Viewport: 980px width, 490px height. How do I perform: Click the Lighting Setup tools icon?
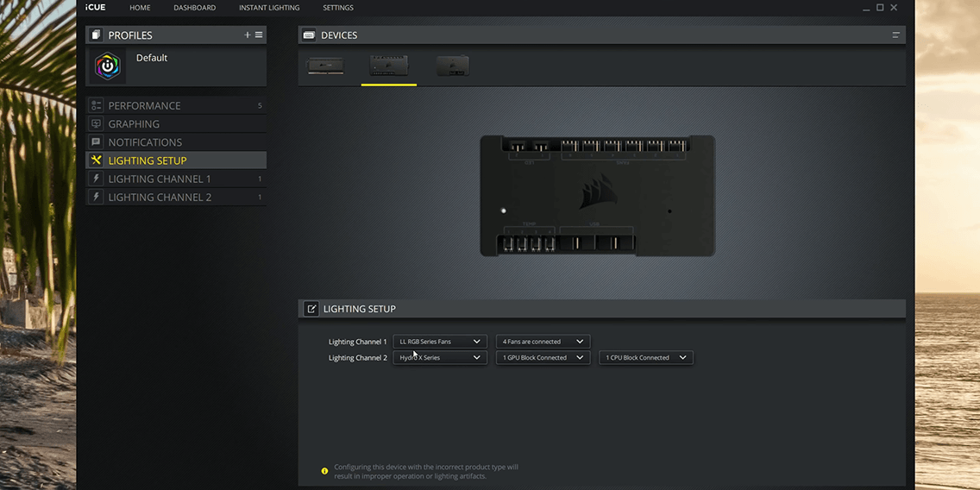(96, 160)
